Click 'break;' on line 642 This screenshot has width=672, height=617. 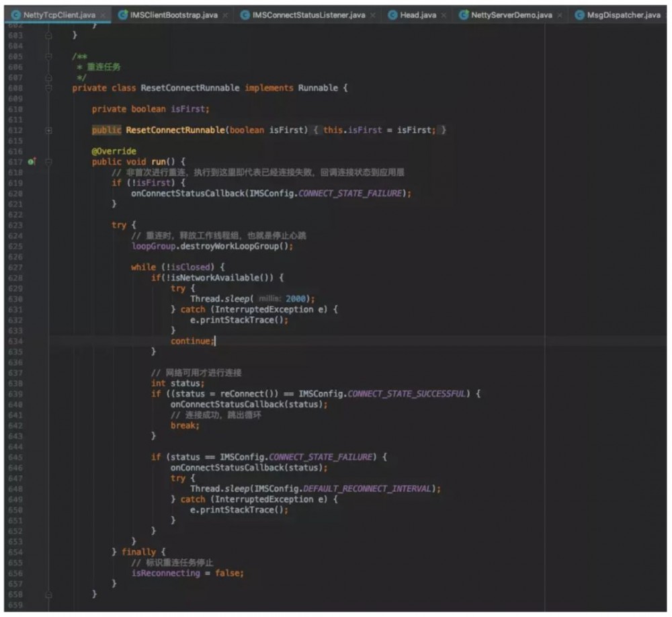coord(185,425)
